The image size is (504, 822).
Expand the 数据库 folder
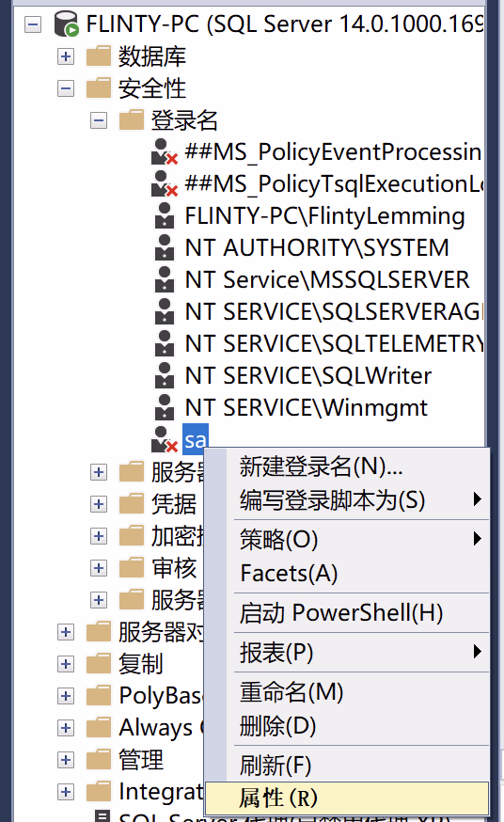pos(66,56)
